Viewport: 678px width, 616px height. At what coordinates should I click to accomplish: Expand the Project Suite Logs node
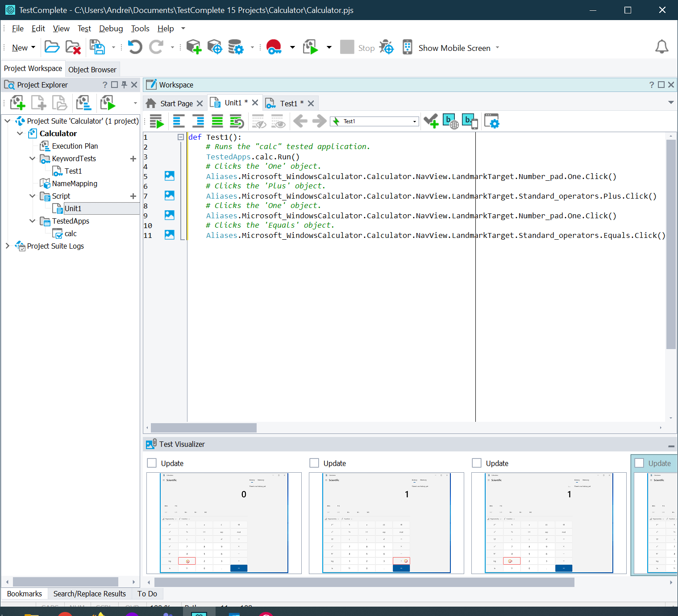click(8, 246)
